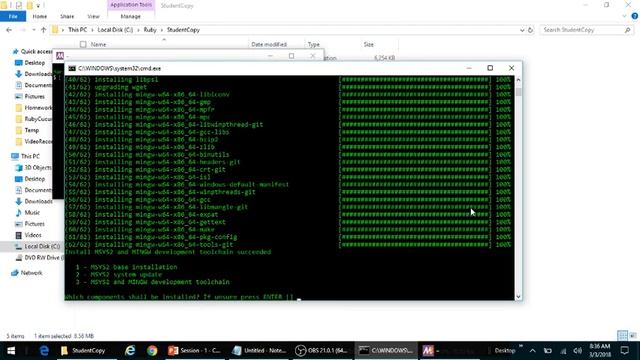Open the recent locations dropdown arrow
This screenshot has height=360, width=640.
pos(34,30)
